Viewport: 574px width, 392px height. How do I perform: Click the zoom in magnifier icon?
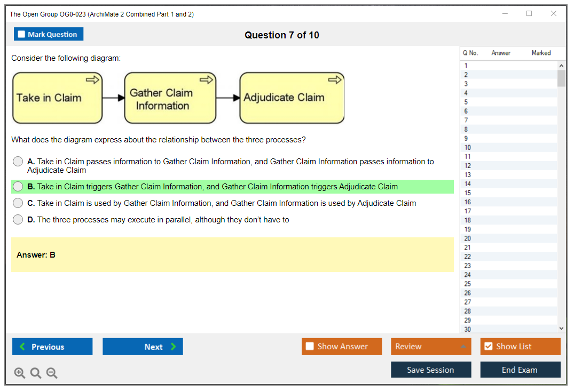(20, 373)
